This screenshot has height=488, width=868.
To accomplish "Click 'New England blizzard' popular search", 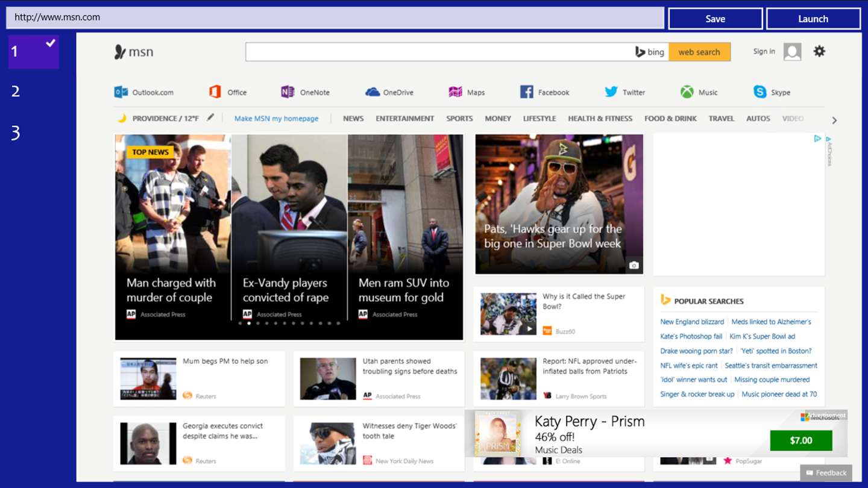I will click(692, 322).
